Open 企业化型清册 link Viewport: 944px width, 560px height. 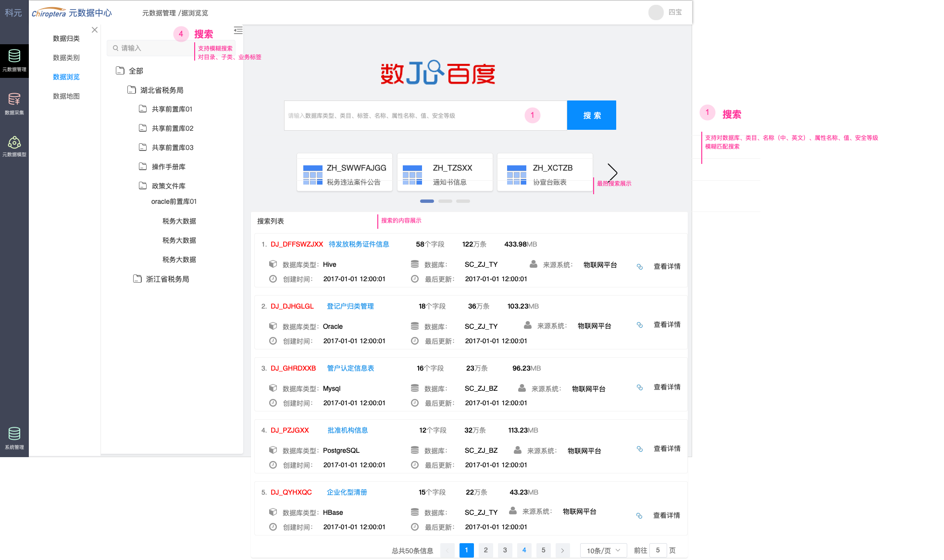pyautogui.click(x=347, y=492)
